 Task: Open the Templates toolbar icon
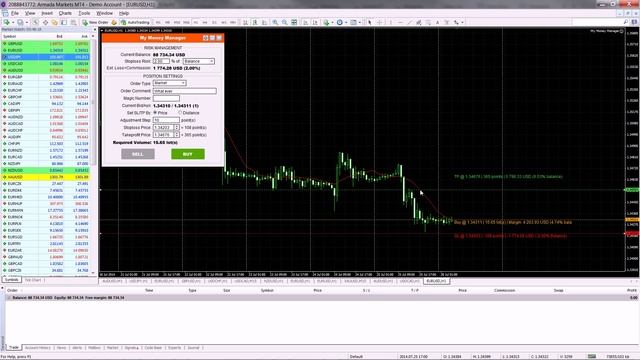[x=353, y=22]
